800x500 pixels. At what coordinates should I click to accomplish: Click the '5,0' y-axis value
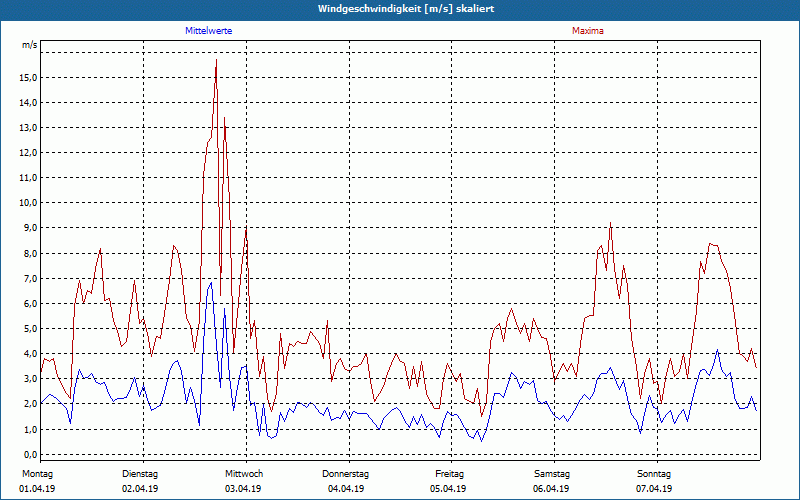(x=30, y=329)
